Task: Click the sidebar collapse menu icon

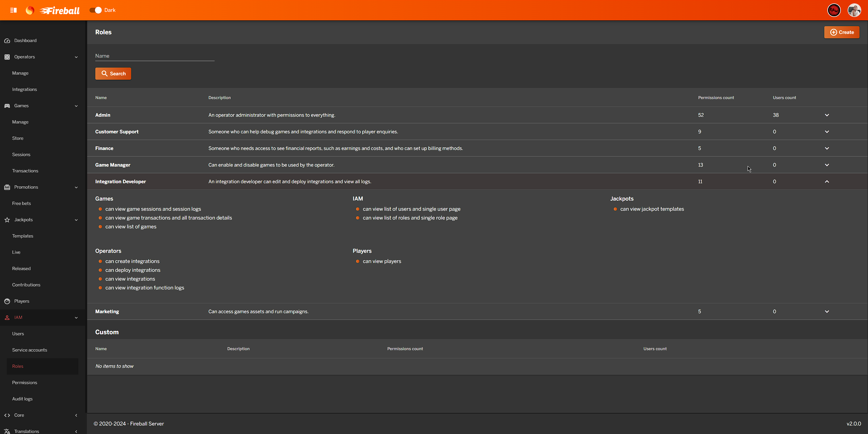Action: (14, 10)
